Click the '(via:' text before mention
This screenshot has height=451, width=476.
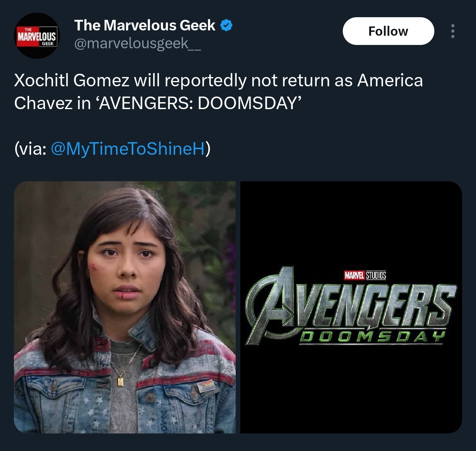tap(30, 148)
